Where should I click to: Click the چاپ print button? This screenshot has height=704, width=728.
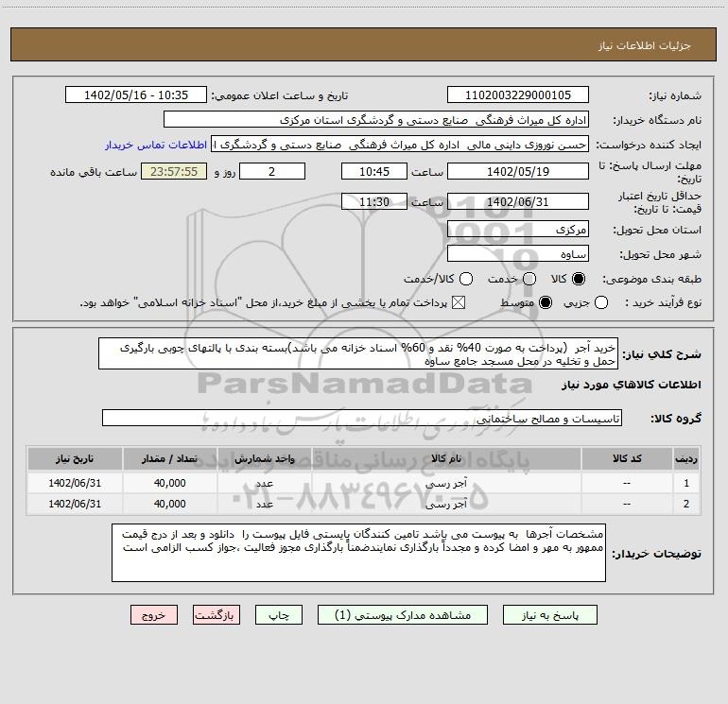coord(279,615)
